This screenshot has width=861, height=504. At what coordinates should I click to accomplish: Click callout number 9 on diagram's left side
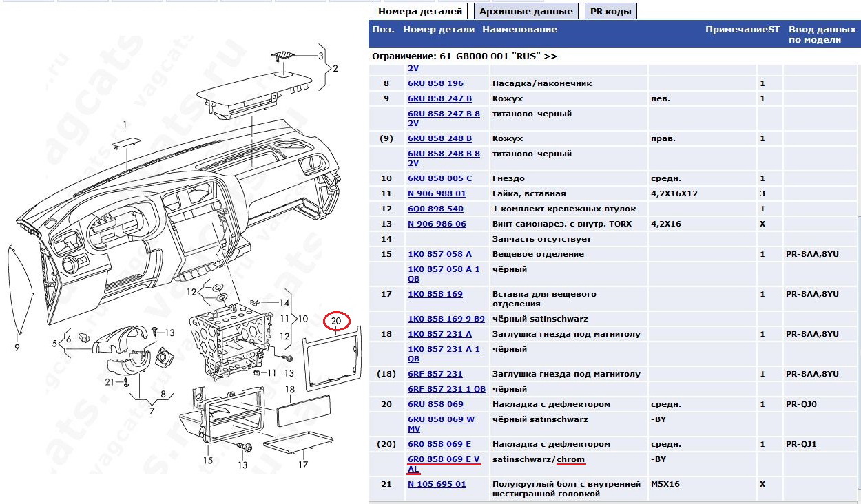click(x=17, y=348)
